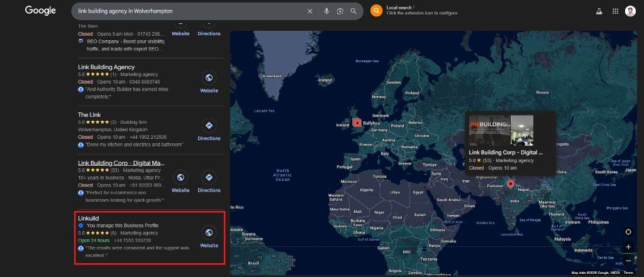Click the Directions link under The Barn listing
644x277 pixels.
point(209,34)
